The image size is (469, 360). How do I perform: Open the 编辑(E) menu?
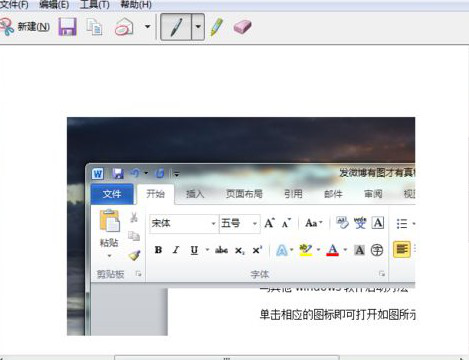pos(54,5)
